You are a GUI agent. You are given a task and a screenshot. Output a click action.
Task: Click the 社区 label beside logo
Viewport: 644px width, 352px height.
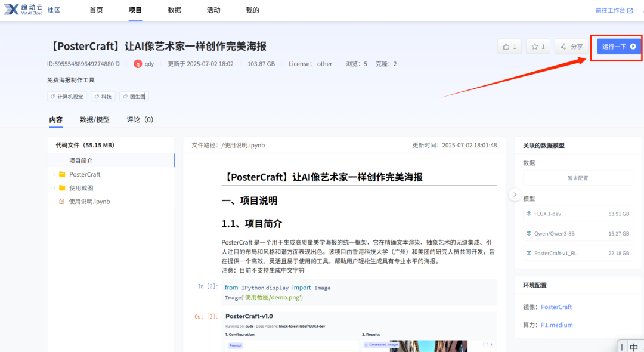pos(54,10)
